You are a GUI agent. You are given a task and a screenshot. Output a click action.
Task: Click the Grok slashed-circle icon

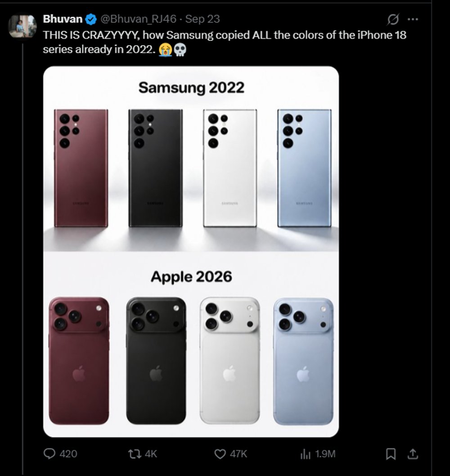point(393,19)
